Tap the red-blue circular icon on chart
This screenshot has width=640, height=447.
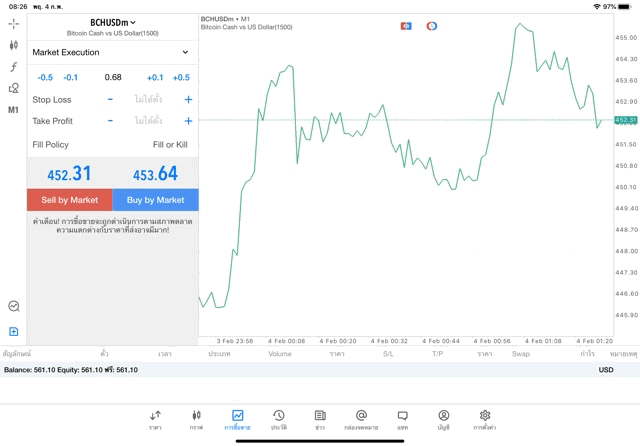432,26
